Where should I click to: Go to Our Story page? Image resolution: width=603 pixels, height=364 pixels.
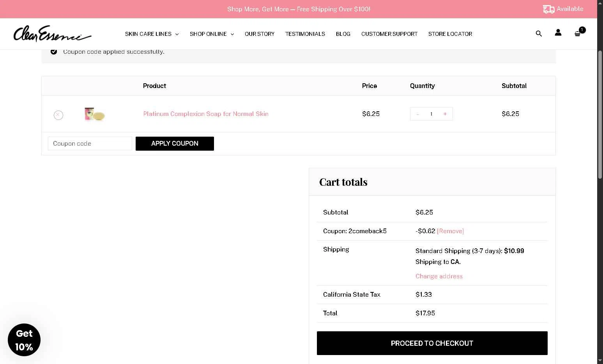[x=260, y=34]
